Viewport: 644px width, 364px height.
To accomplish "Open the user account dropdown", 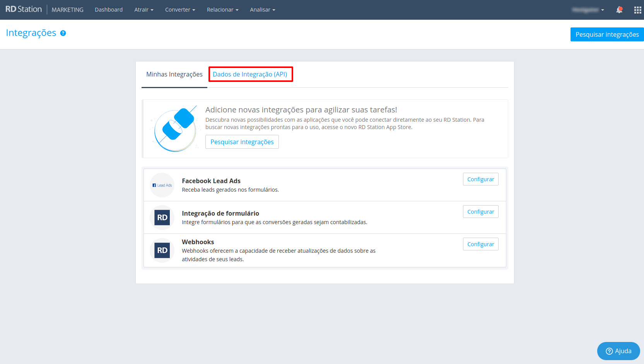I will (x=588, y=10).
